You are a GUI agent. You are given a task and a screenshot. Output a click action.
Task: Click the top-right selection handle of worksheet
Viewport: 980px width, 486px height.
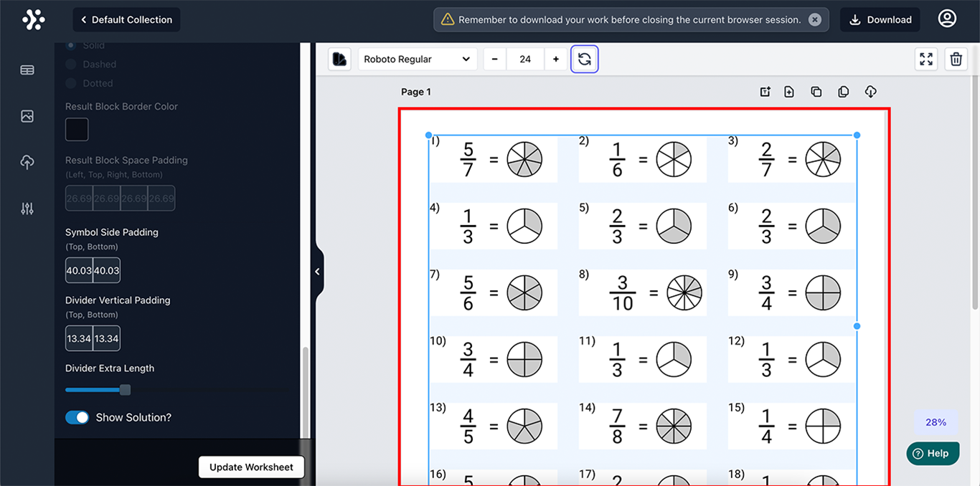857,135
